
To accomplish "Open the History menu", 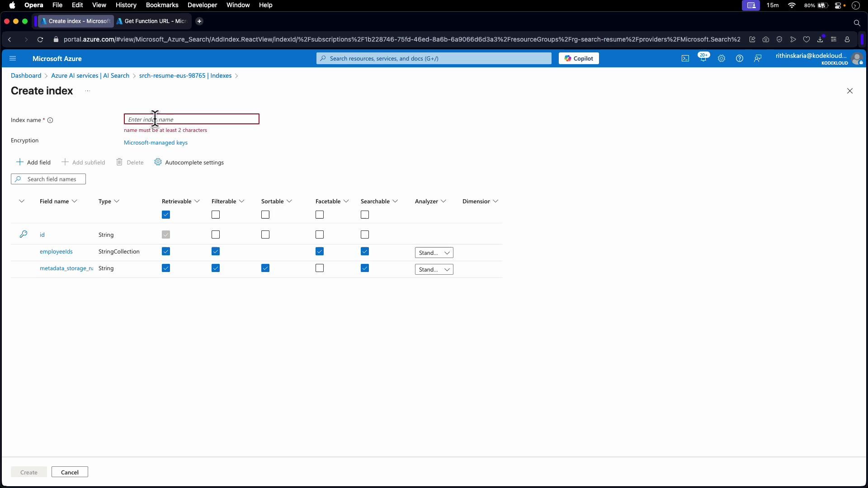I will [126, 5].
